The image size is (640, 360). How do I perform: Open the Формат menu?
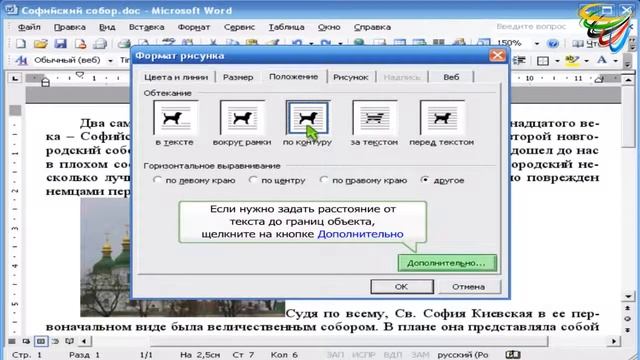[193, 27]
